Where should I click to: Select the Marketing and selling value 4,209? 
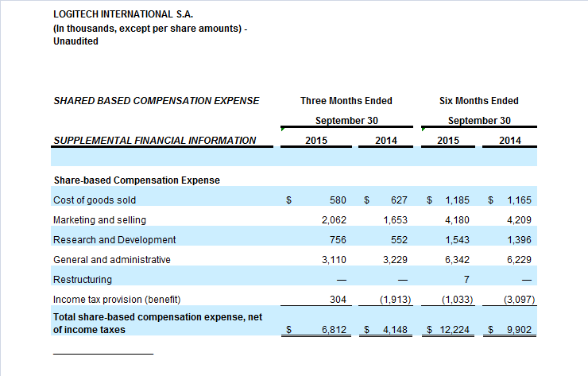tap(519, 220)
